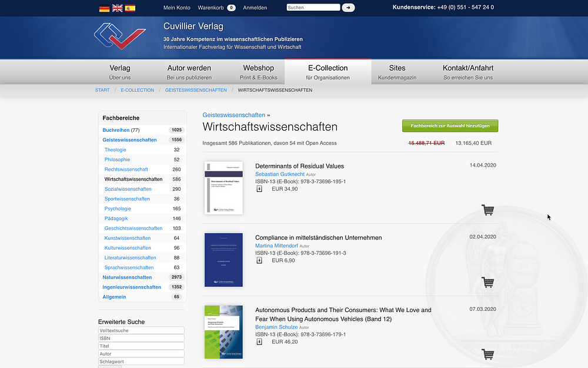Viewport: 588px width, 368px height.
Task: Click Fachbereich zur Auswahl hinzufügen button
Action: pyautogui.click(x=450, y=126)
